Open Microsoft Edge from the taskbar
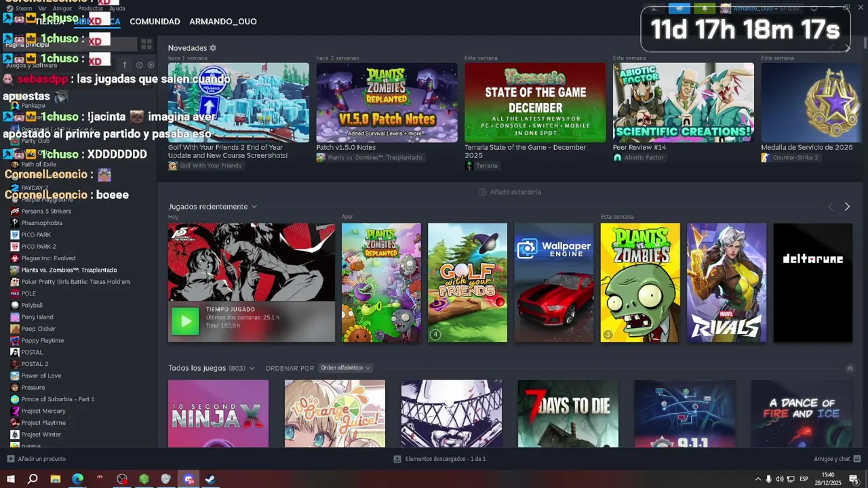The width and height of the screenshot is (868, 488). (77, 479)
